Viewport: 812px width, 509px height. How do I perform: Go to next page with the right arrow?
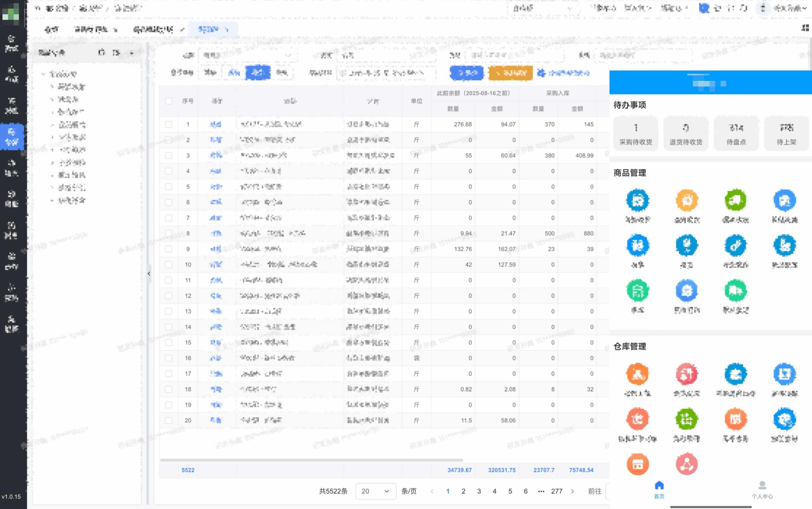[573, 492]
